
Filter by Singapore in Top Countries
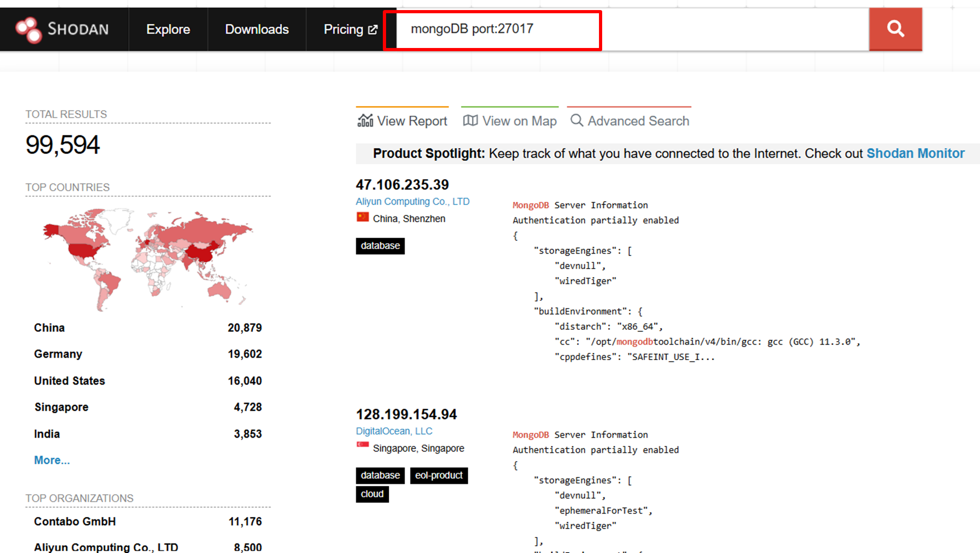[x=61, y=407]
